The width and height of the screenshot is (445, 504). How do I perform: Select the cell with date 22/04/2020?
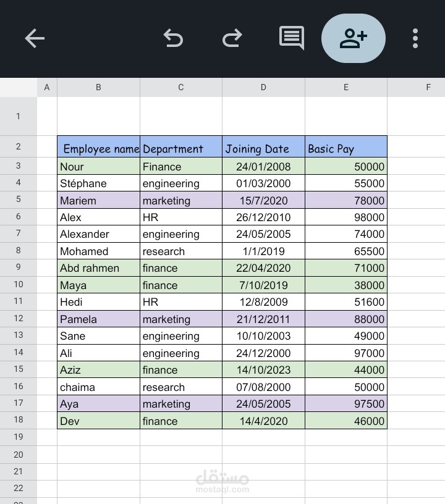(263, 268)
